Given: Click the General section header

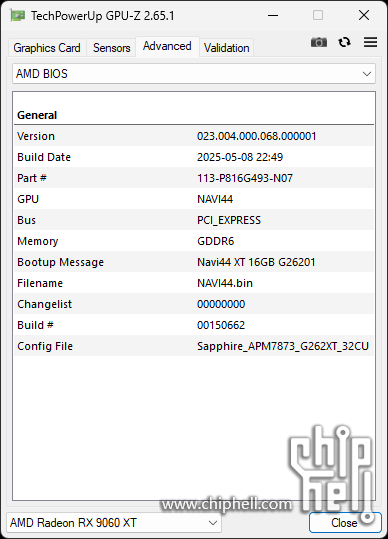Looking at the screenshot, I should (37, 115).
